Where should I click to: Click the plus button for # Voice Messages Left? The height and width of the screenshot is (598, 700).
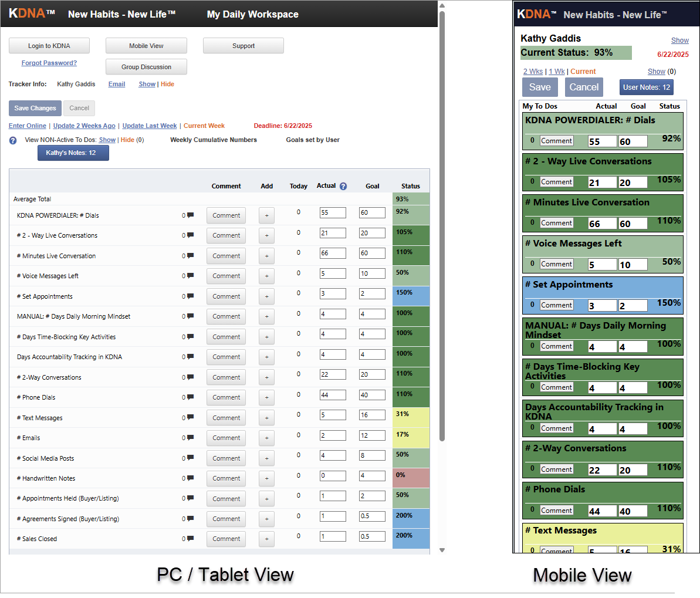(266, 276)
